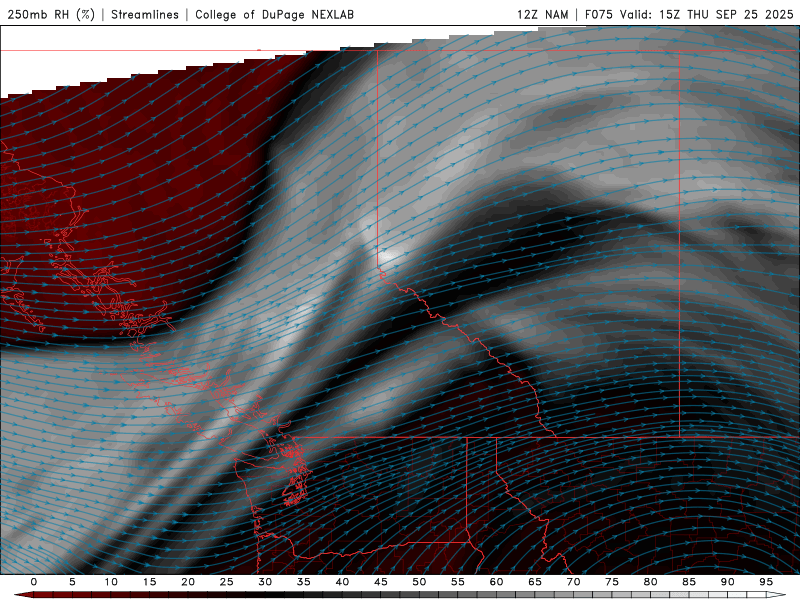Click the "55" label on color scale

point(458,582)
